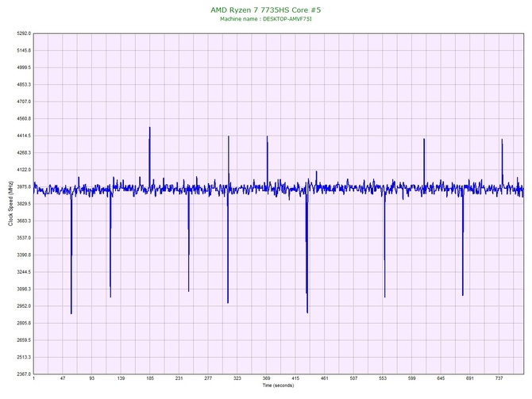
Task: Click the 507 tick on the time axis
Action: click(353, 378)
